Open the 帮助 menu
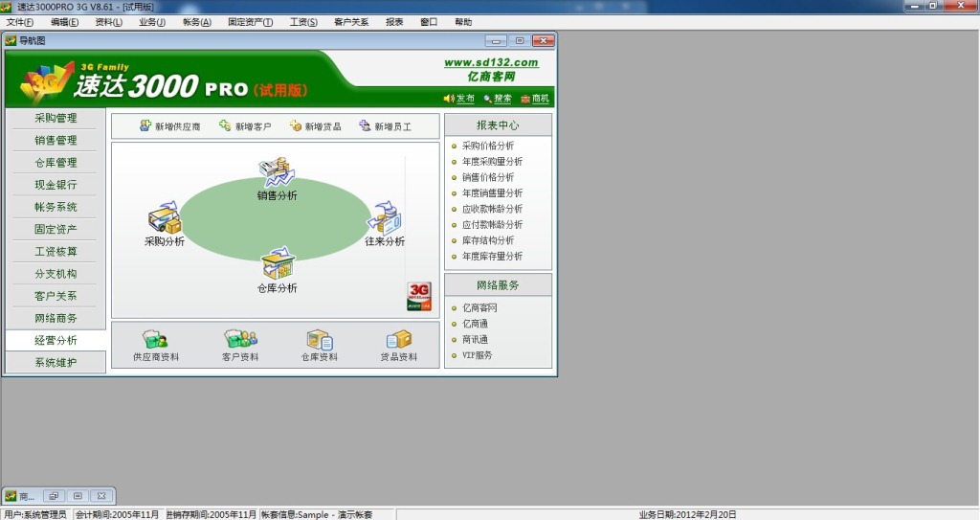This screenshot has height=520, width=980. 463,22
